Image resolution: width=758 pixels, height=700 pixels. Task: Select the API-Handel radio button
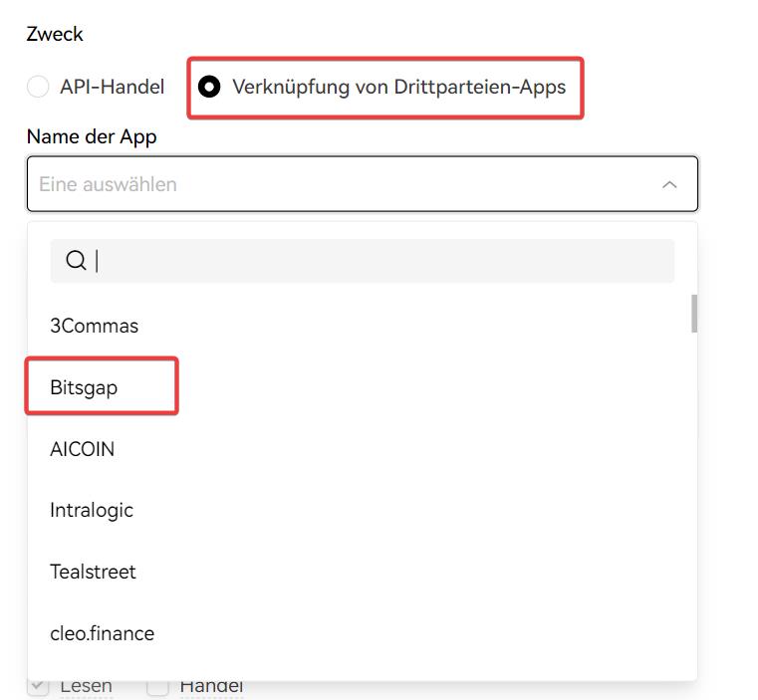(x=38, y=87)
